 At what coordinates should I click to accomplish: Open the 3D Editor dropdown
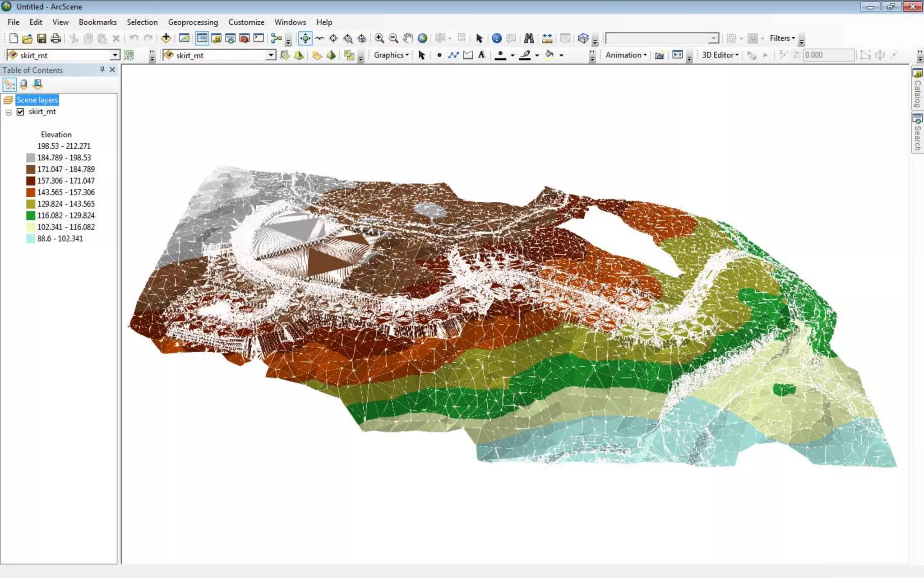click(x=720, y=55)
